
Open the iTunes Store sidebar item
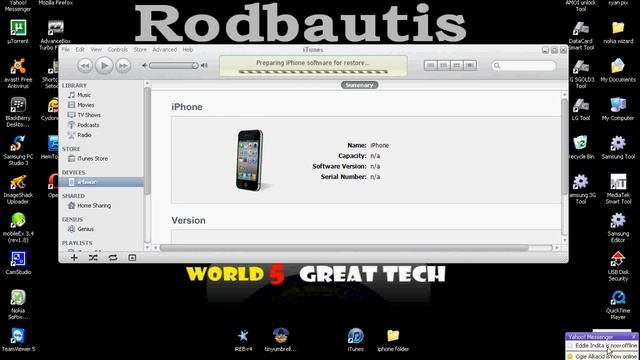(93, 158)
